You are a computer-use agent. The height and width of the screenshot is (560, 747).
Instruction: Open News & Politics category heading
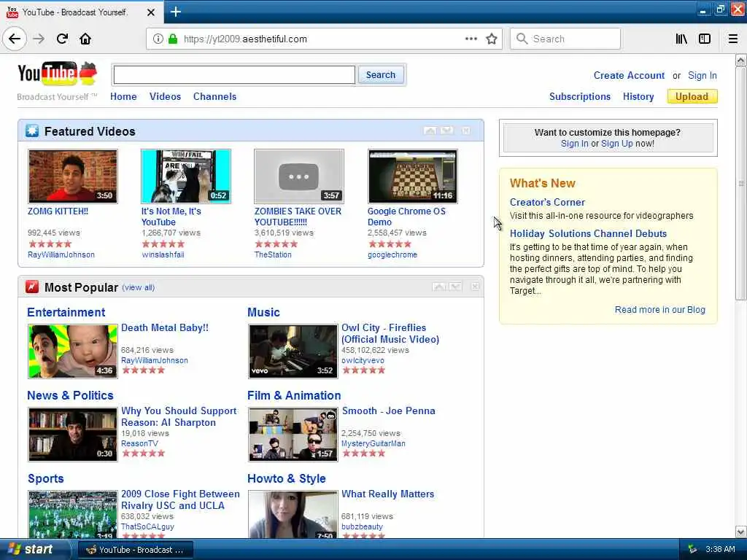point(70,395)
